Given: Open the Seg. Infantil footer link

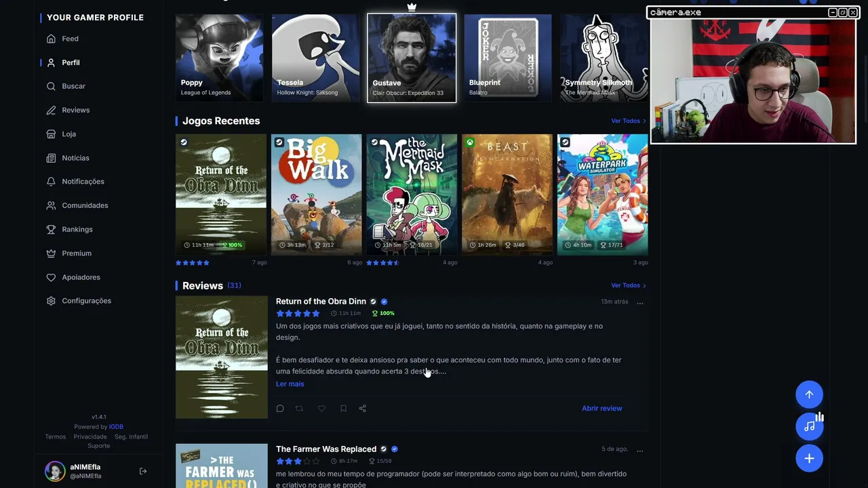Looking at the screenshot, I should (131, 437).
